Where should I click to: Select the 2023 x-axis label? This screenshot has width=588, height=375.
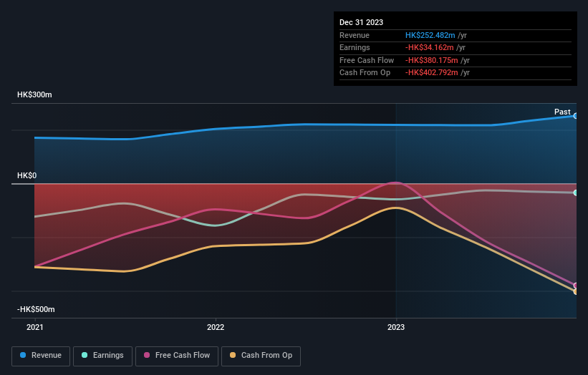396,328
